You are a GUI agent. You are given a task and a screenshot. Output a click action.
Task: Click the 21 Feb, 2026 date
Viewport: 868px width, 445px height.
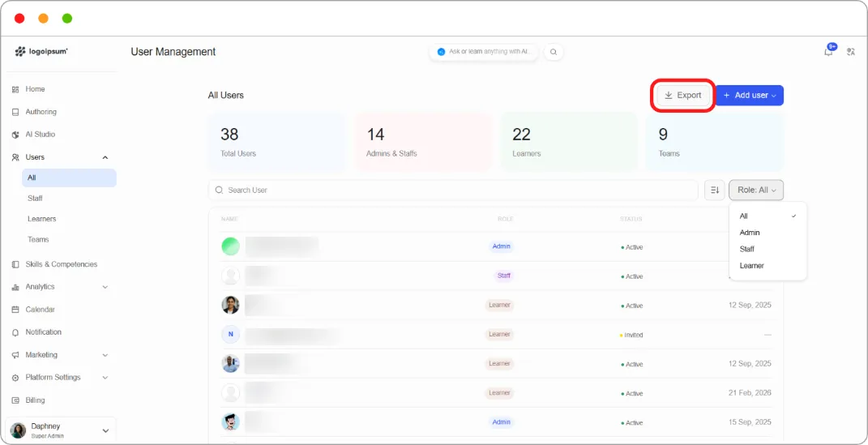click(x=750, y=393)
